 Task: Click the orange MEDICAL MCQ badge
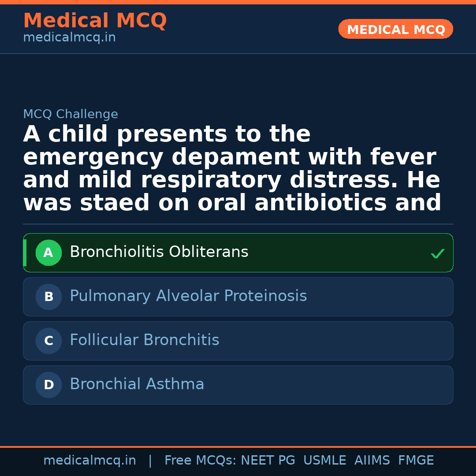coord(395,29)
